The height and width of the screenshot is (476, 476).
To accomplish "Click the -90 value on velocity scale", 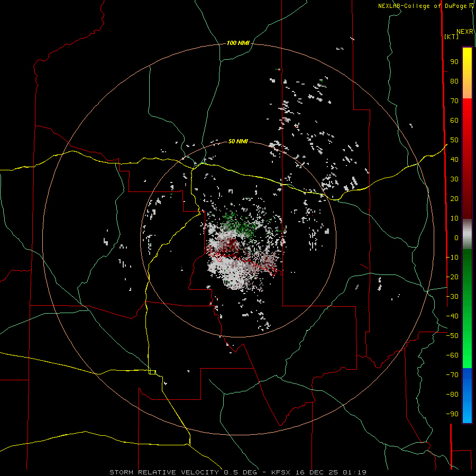I will click(x=452, y=414).
